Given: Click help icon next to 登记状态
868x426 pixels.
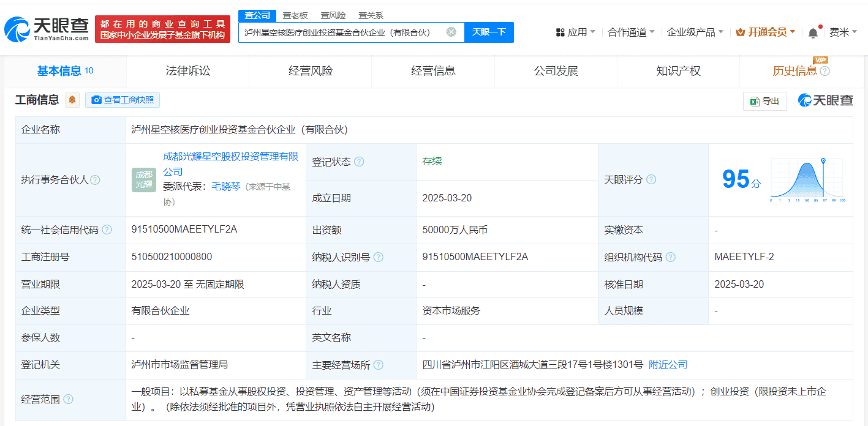Looking at the screenshot, I should pyautogui.click(x=359, y=162).
